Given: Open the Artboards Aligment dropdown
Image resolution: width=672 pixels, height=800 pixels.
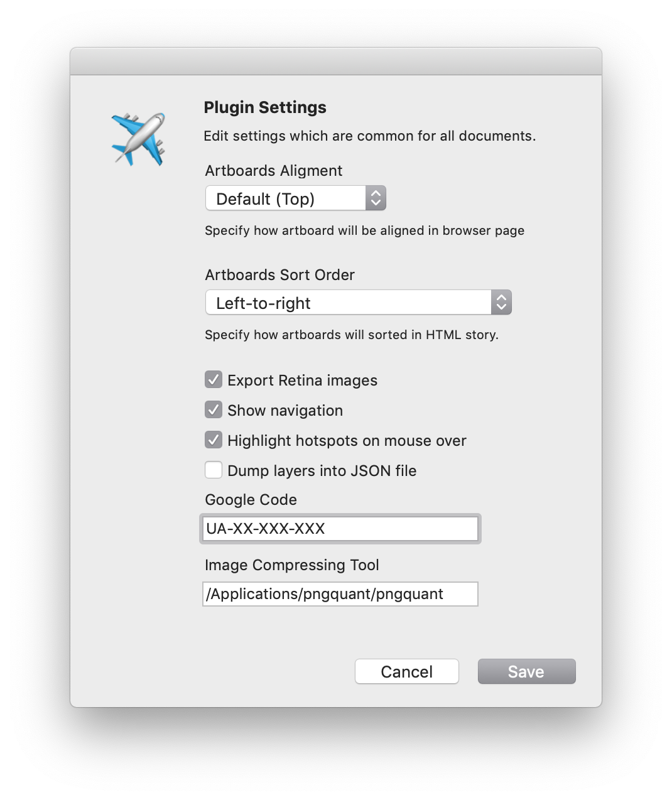Looking at the screenshot, I should [x=296, y=198].
